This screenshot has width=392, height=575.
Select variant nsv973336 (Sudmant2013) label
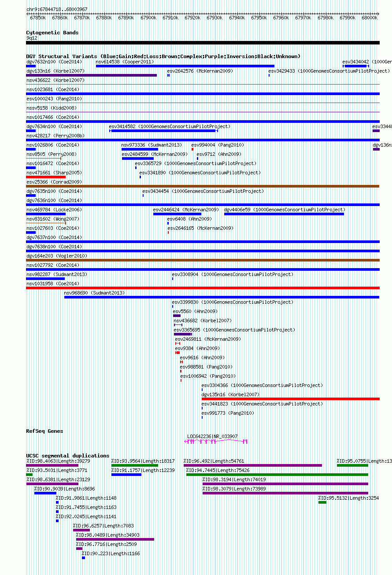click(152, 145)
